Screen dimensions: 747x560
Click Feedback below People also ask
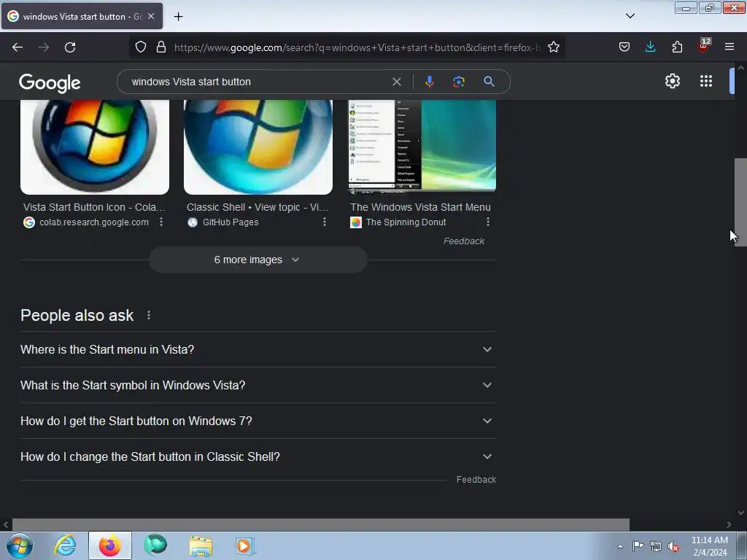476,480
